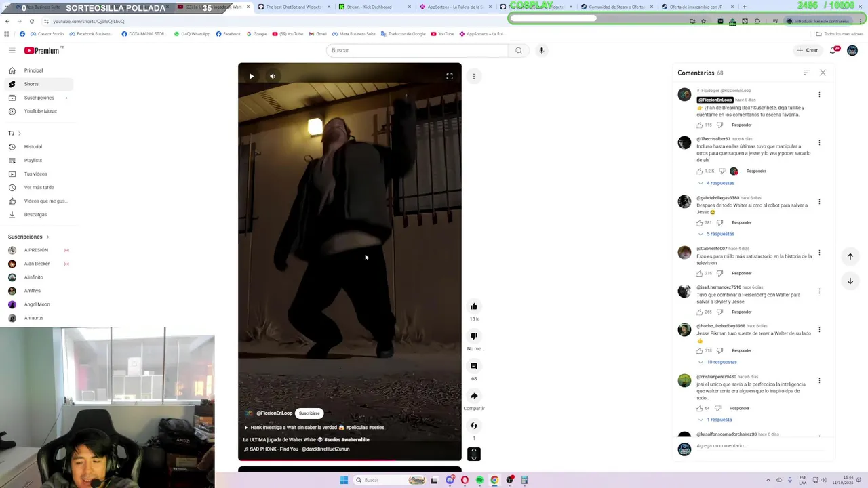The height and width of the screenshot is (488, 868).
Task: Open Traductor de Google bookmark
Action: click(x=403, y=33)
